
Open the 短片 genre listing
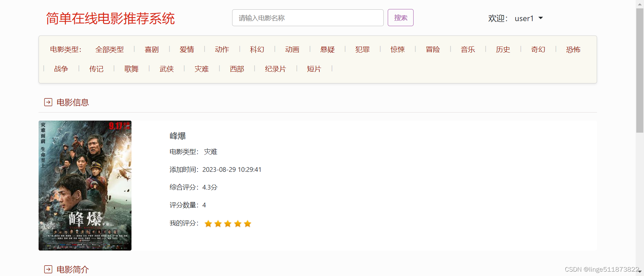click(314, 69)
